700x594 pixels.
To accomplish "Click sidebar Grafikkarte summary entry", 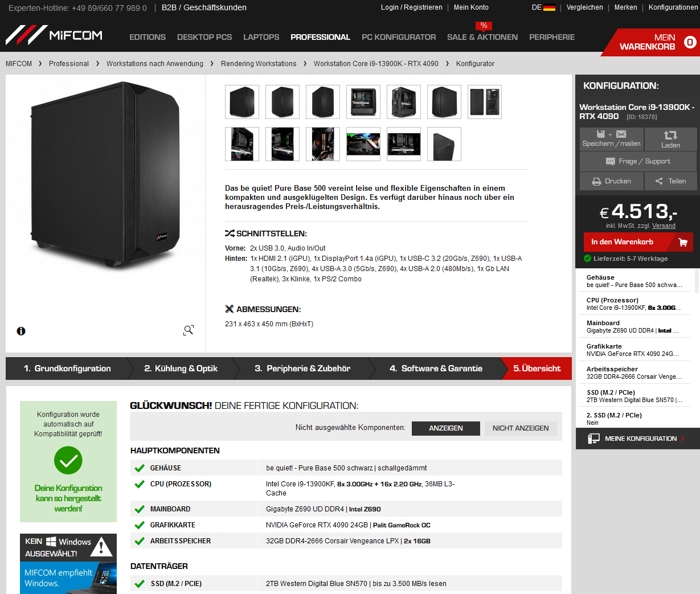I will (x=633, y=350).
